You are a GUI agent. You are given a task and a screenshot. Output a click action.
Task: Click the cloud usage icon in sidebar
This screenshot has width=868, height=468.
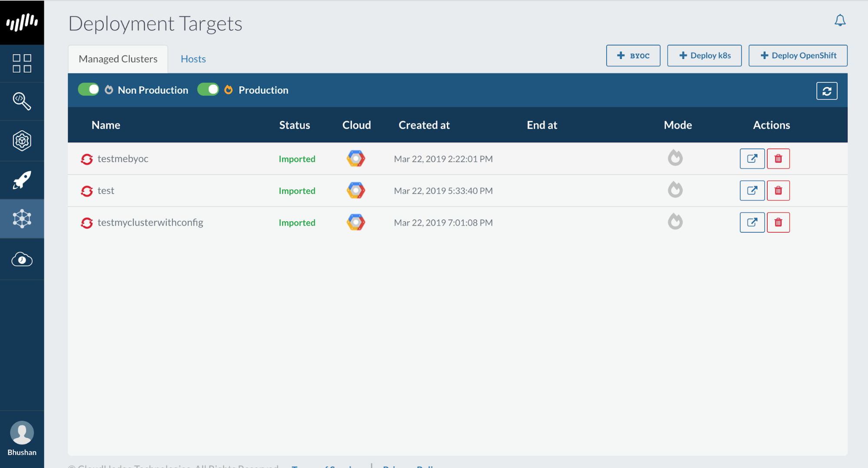click(22, 259)
